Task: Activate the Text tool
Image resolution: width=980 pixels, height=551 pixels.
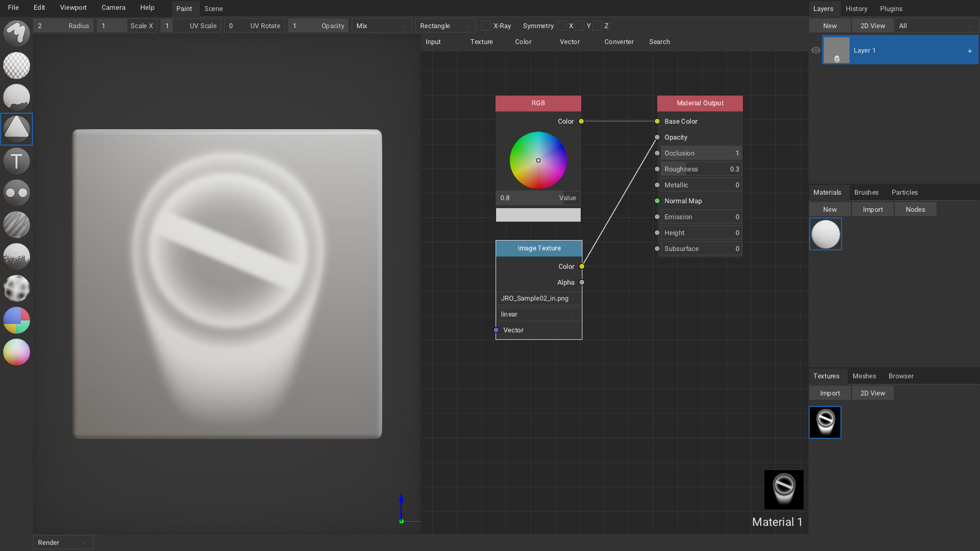Action: pos(17,161)
